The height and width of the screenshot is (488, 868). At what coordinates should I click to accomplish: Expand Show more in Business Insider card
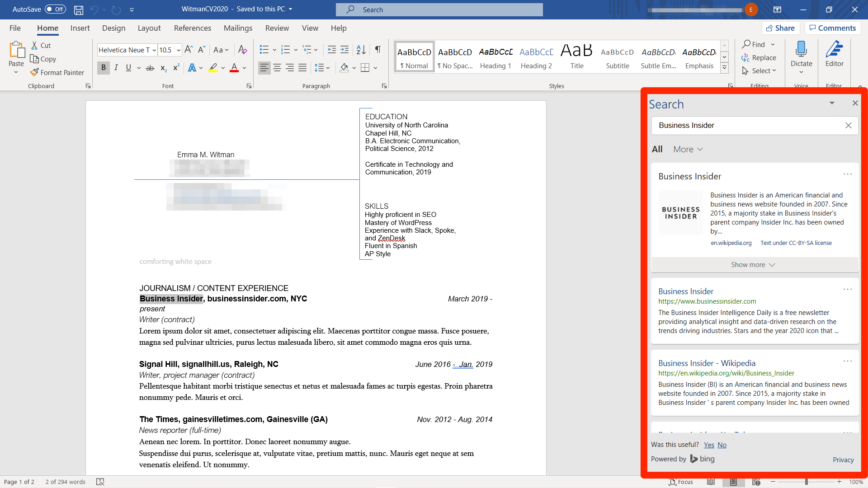pyautogui.click(x=754, y=265)
